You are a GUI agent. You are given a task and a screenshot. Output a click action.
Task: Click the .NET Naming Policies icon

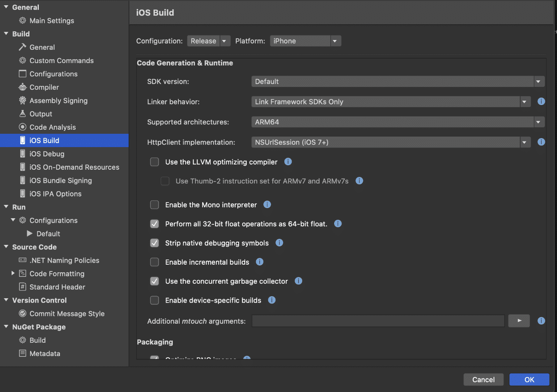(x=23, y=260)
